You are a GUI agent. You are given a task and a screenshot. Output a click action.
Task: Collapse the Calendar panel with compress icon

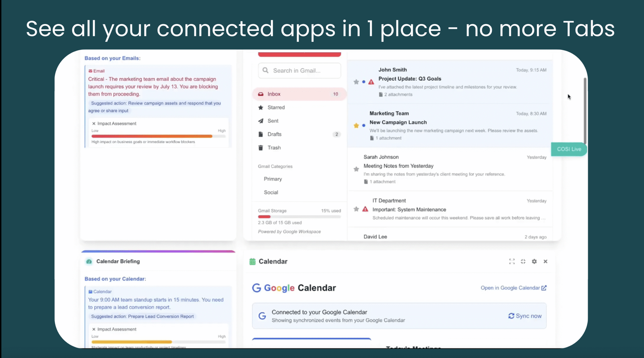click(x=523, y=261)
